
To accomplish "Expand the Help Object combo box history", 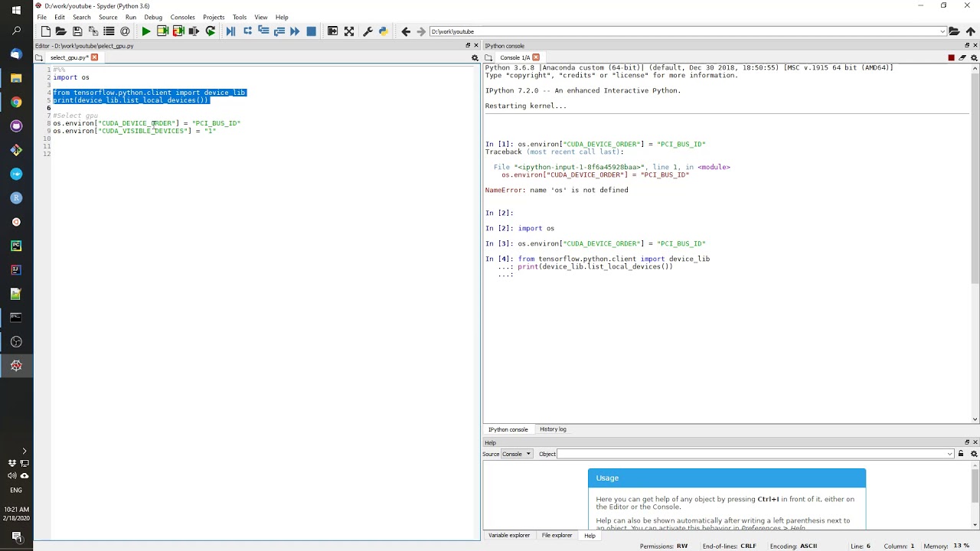I will coord(950,454).
